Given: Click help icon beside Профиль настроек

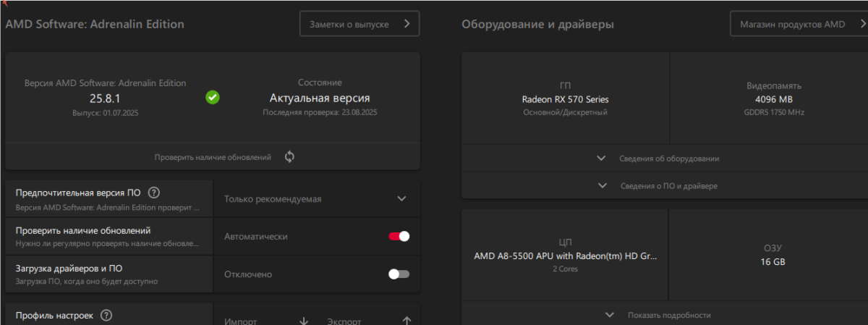Looking at the screenshot, I should pos(106,316).
